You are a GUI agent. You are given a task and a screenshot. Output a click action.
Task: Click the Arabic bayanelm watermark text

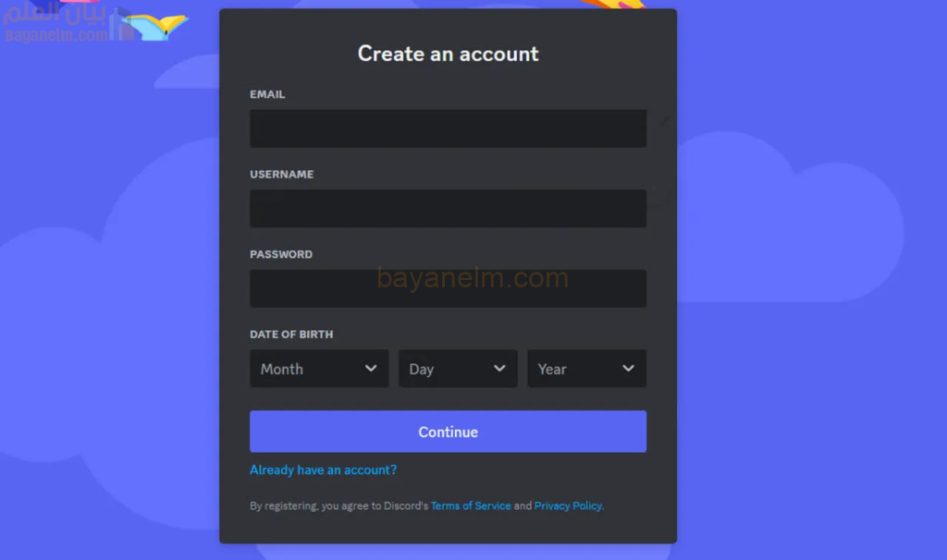pos(55,13)
